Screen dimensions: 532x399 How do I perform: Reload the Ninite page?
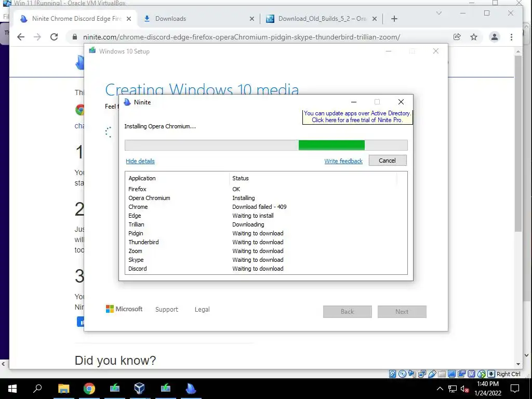[x=54, y=37]
